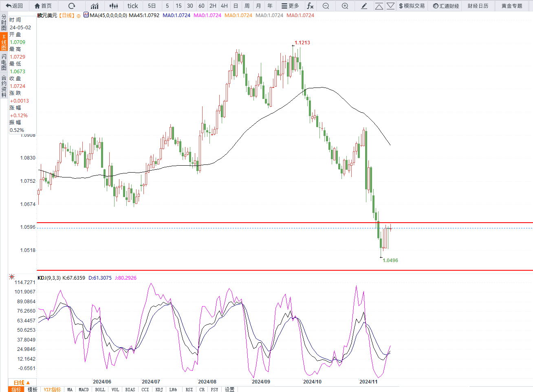Screen dimensions: 533x392
Task: Apply the BIAS indicator
Action: 130,390
